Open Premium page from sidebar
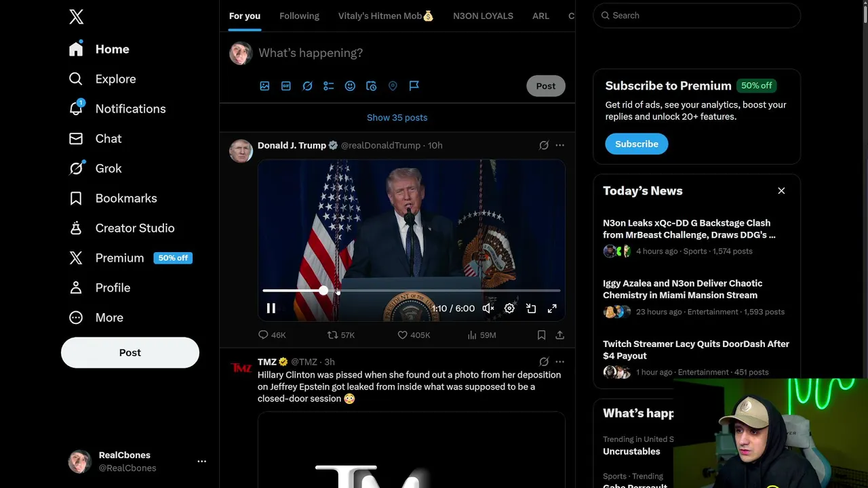Viewport: 868px width, 488px height. point(130,258)
